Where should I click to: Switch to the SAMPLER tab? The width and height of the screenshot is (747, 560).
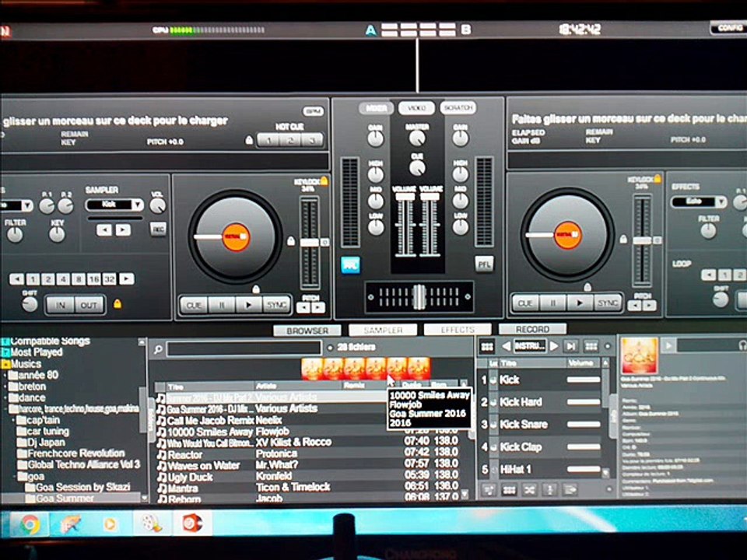tap(383, 330)
